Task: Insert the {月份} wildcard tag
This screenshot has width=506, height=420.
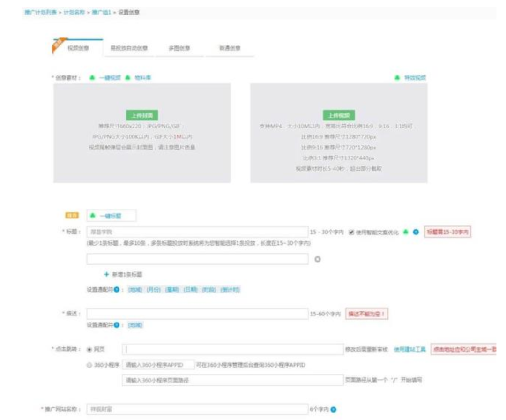Action: point(154,290)
